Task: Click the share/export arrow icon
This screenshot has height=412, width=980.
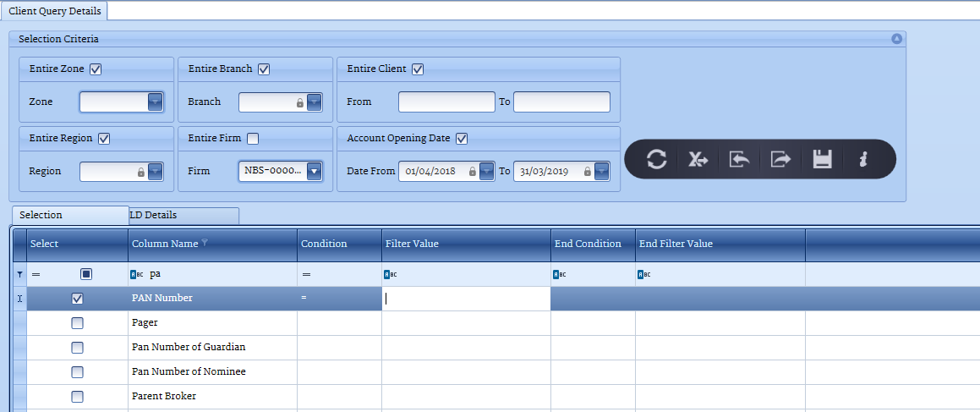Action: click(780, 159)
